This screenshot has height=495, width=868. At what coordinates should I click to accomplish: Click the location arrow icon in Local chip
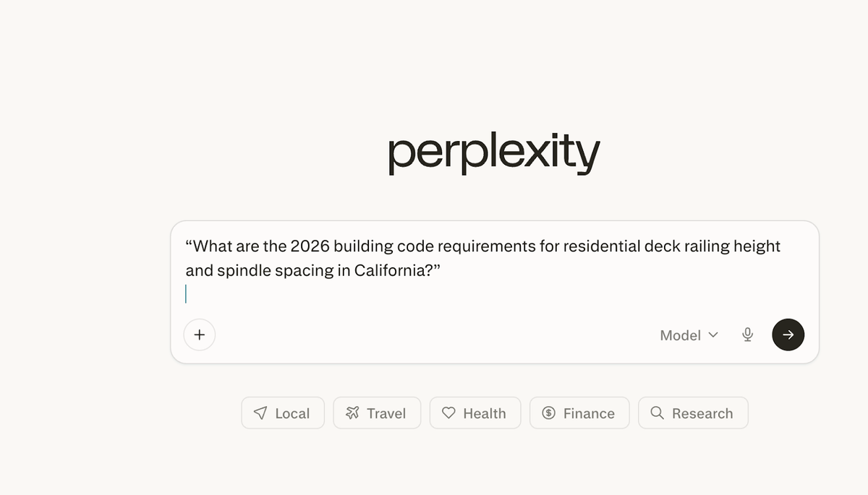(x=260, y=413)
